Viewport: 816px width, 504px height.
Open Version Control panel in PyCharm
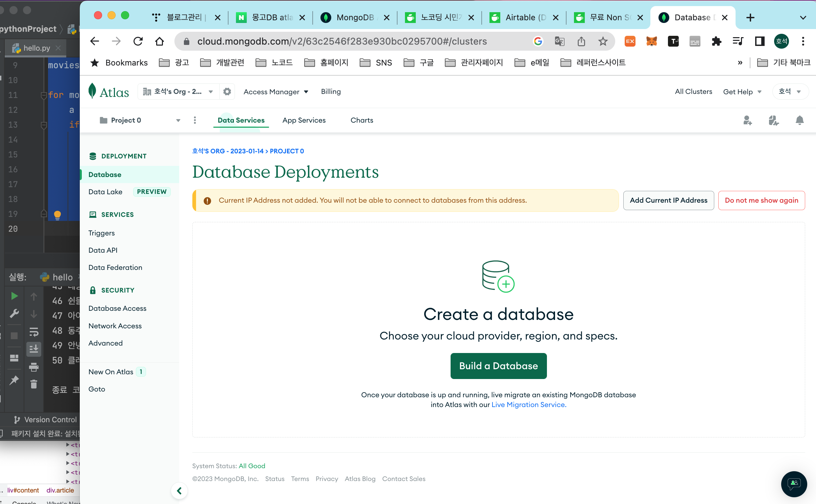click(x=46, y=420)
